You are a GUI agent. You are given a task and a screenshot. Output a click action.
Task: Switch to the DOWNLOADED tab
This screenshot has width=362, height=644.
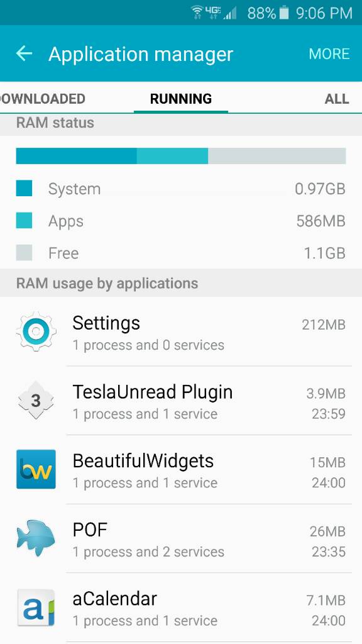[x=41, y=99]
